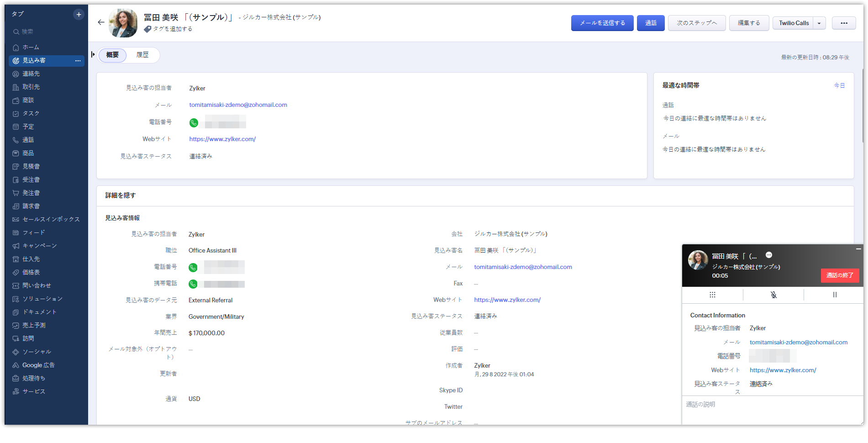The width and height of the screenshot is (868, 443).
Task: Add a new tab with the plus icon
Action: pos(79,15)
